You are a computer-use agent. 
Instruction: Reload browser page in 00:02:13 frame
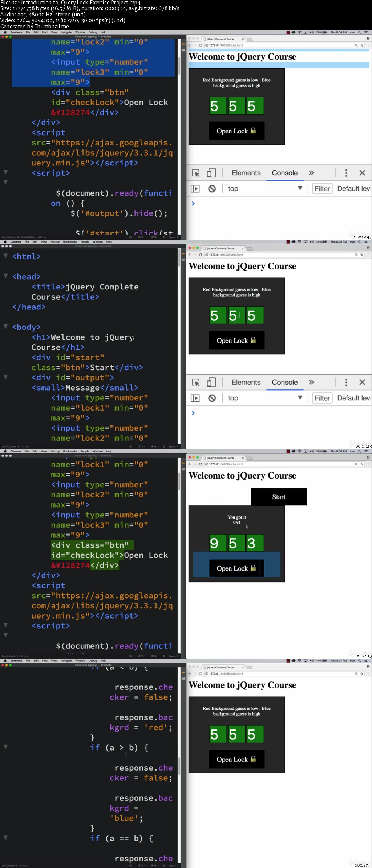(x=200, y=464)
